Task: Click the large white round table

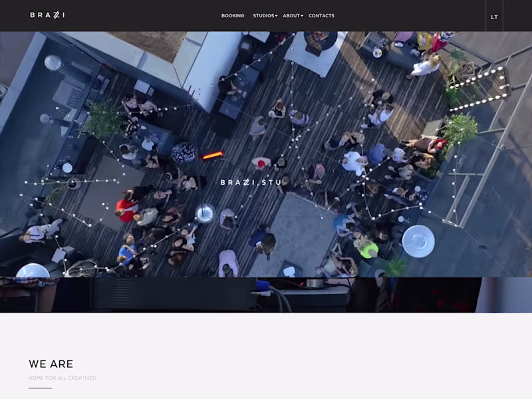Action: pos(418,241)
